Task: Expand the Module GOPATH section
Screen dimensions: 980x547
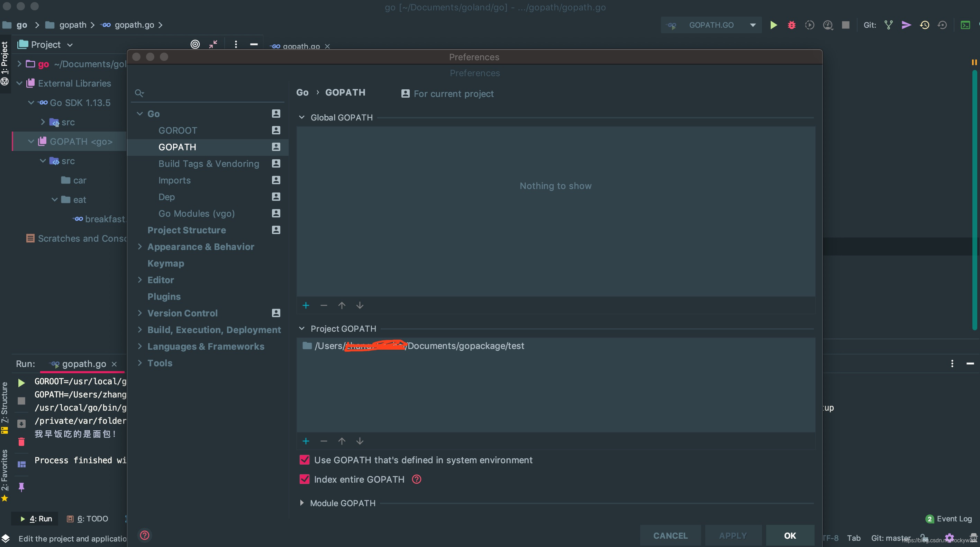Action: click(302, 503)
